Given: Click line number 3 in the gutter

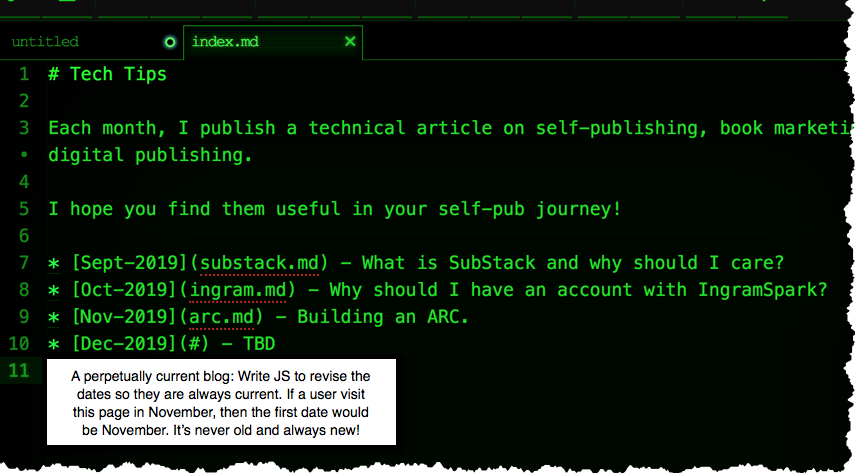Looking at the screenshot, I should tap(23, 128).
